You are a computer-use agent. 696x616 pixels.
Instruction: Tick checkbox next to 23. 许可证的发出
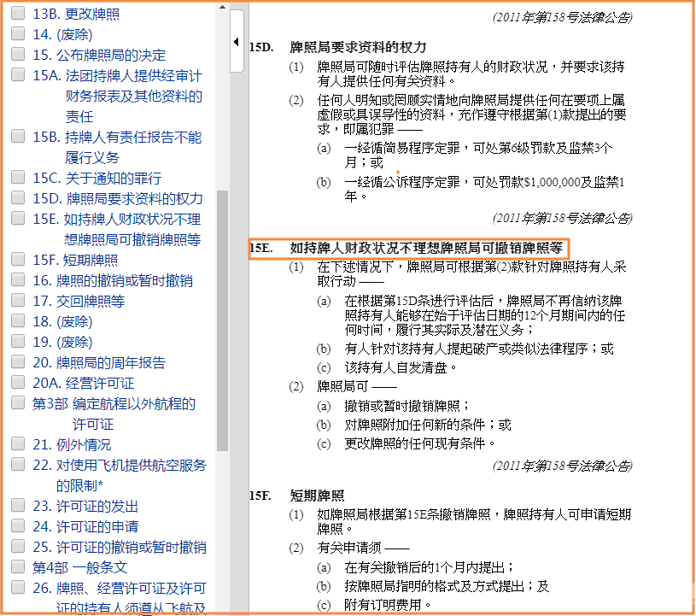tap(18, 505)
